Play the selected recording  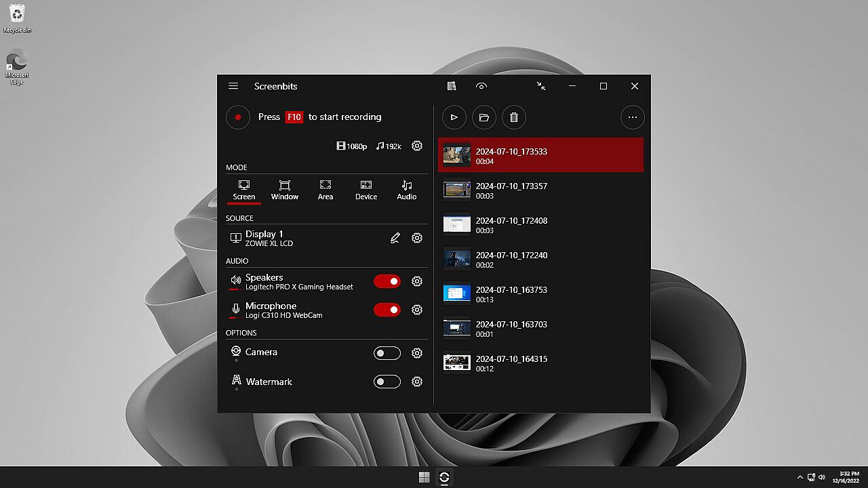(454, 117)
